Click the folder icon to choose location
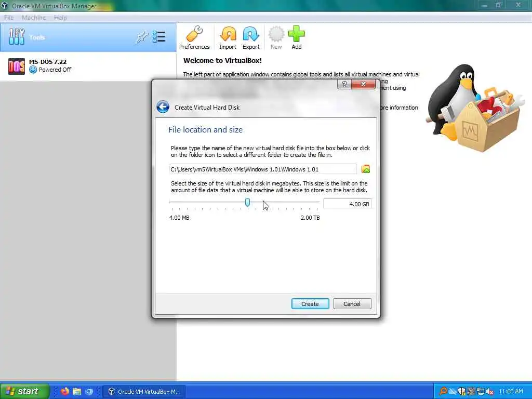Image resolution: width=532 pixels, height=399 pixels. click(365, 169)
